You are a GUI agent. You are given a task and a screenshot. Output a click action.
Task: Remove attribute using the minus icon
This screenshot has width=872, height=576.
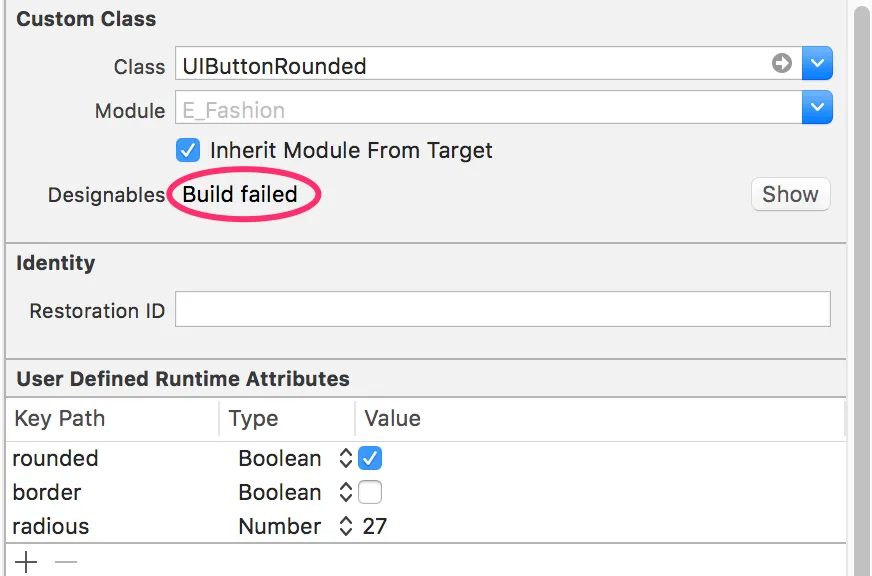66,562
